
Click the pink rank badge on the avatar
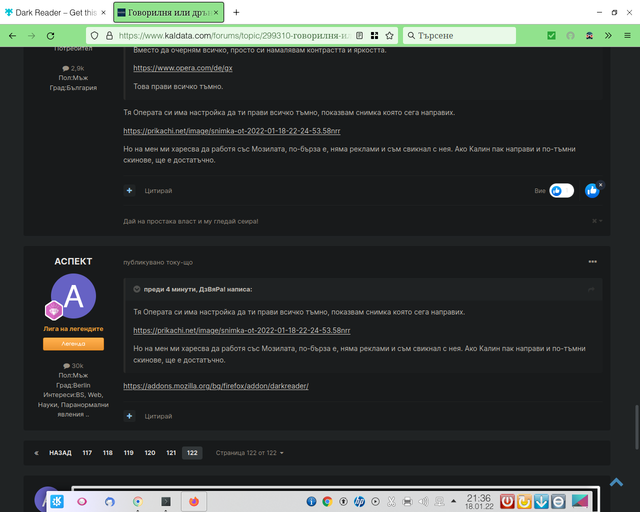tap(54, 311)
